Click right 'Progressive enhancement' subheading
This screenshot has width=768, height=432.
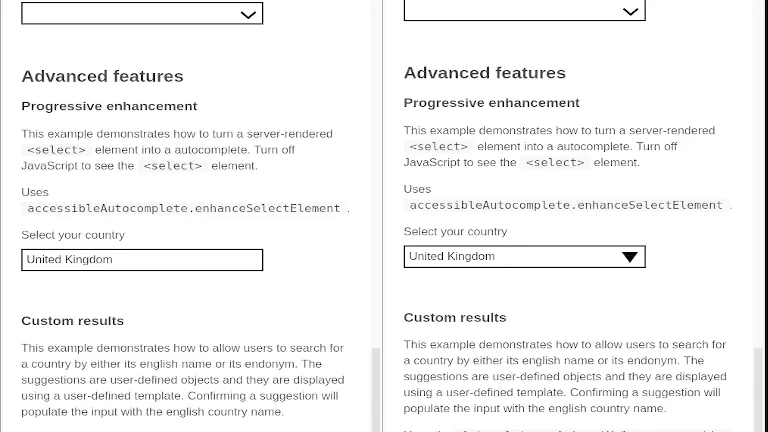tap(491, 103)
